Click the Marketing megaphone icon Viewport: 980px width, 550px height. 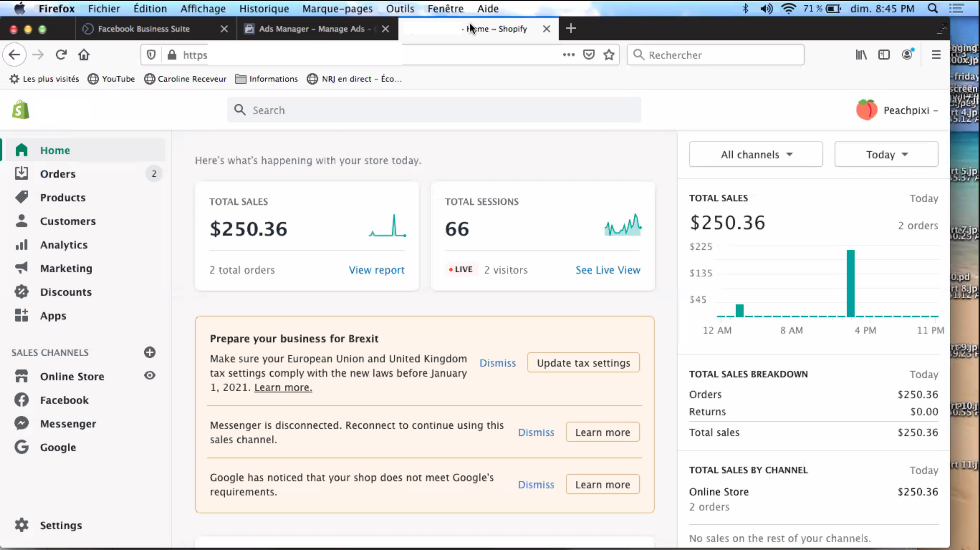click(21, 268)
